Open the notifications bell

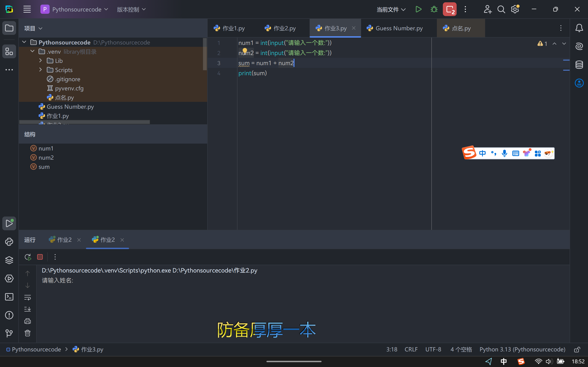[x=579, y=28]
